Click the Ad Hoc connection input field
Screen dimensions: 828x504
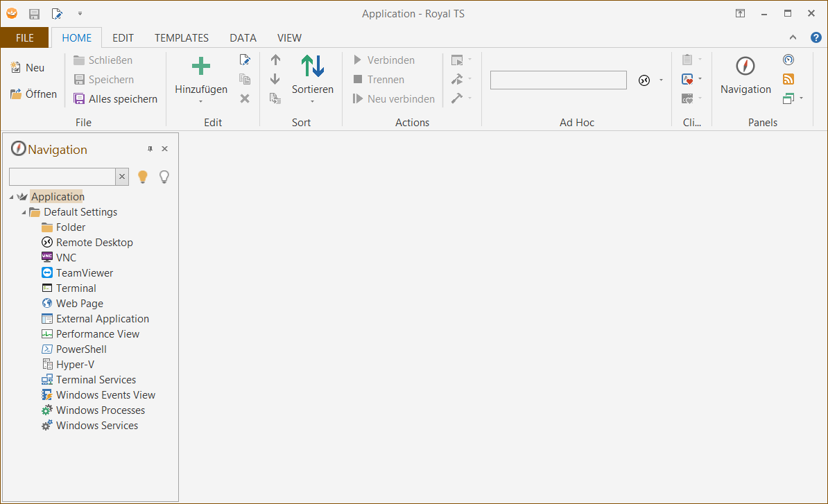[x=558, y=80]
